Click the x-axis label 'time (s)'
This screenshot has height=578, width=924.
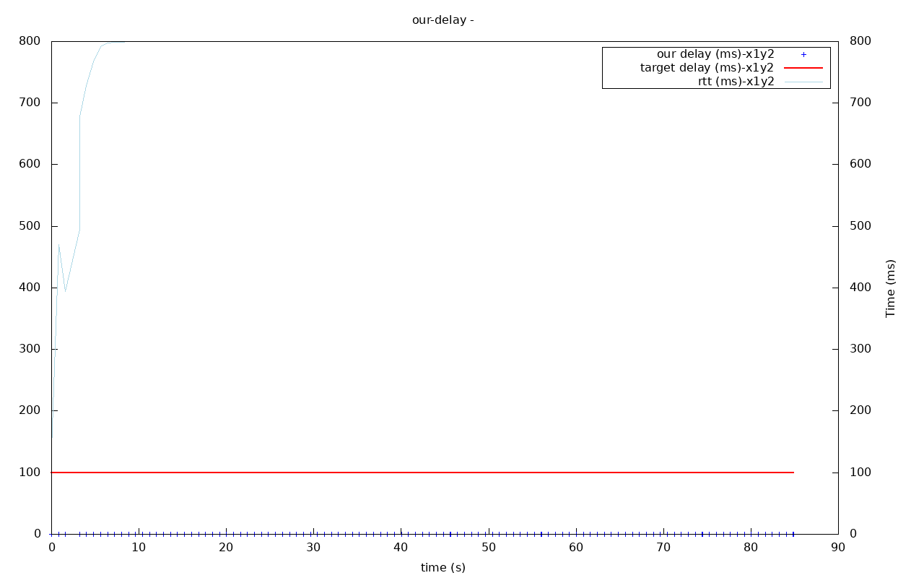443,568
